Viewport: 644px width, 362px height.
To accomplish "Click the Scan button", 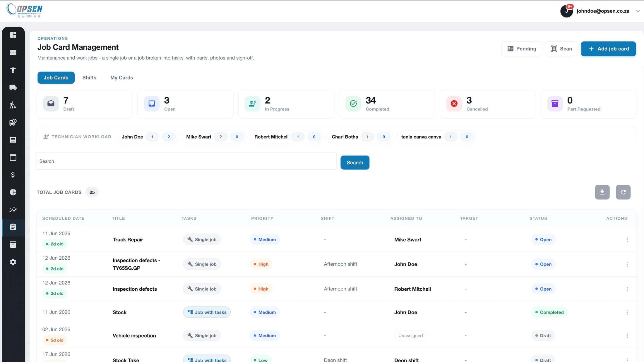I will [x=561, y=49].
